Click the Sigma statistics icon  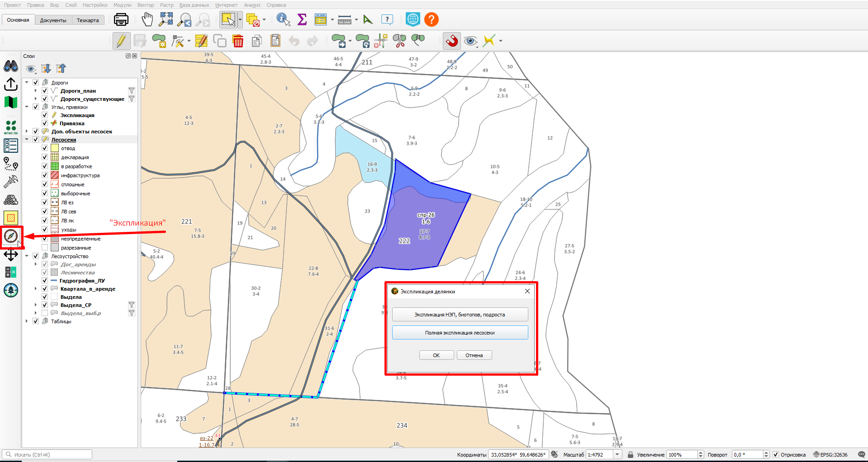(302, 19)
